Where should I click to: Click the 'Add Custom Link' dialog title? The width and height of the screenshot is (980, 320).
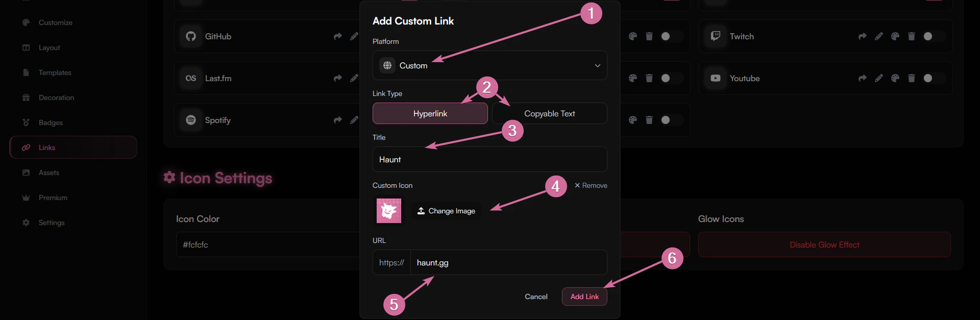point(413,21)
